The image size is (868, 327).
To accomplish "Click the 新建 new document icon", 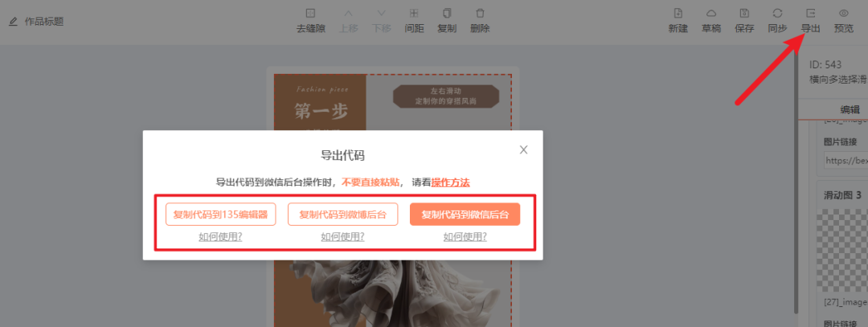I will coord(678,13).
